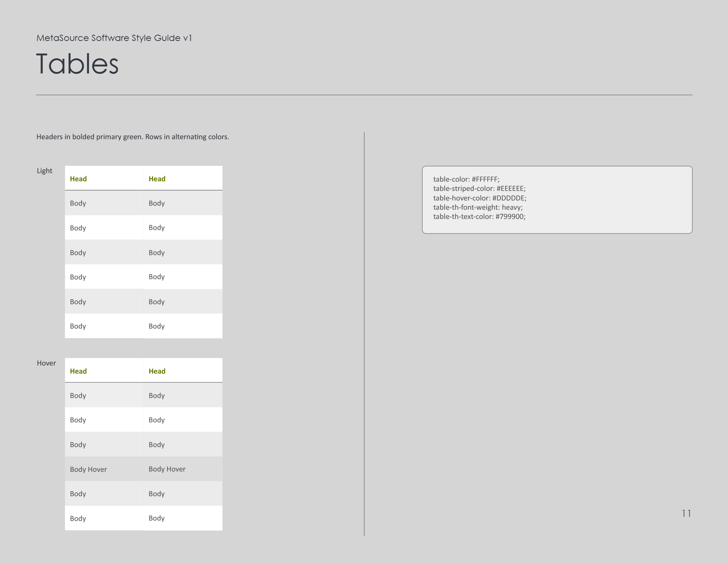Click the first green Head cell in Light table

pos(78,178)
